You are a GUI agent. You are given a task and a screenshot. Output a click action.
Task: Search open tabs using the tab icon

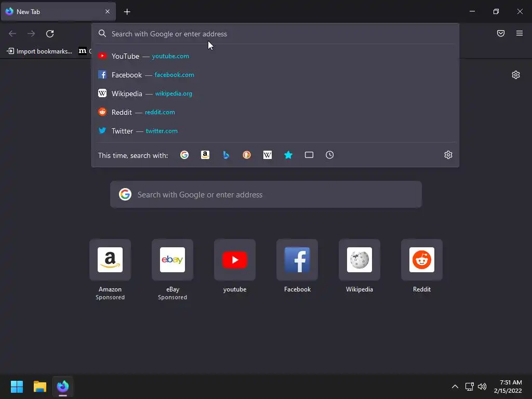(309, 155)
